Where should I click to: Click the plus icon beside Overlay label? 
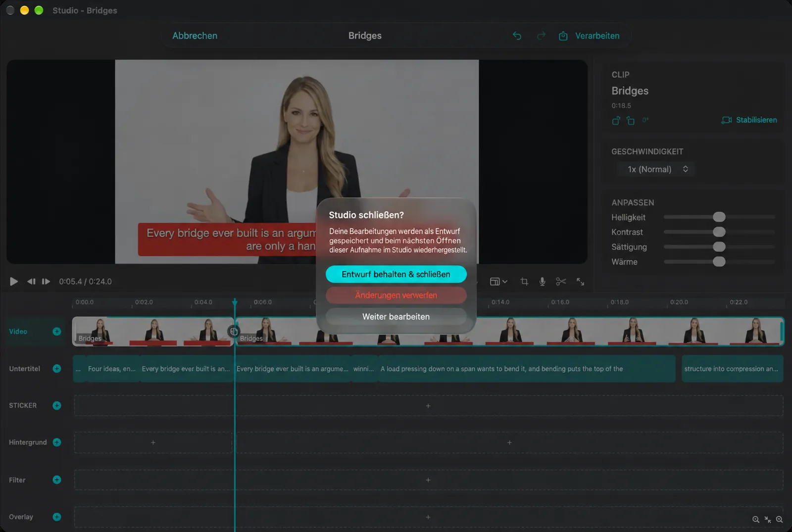point(57,517)
